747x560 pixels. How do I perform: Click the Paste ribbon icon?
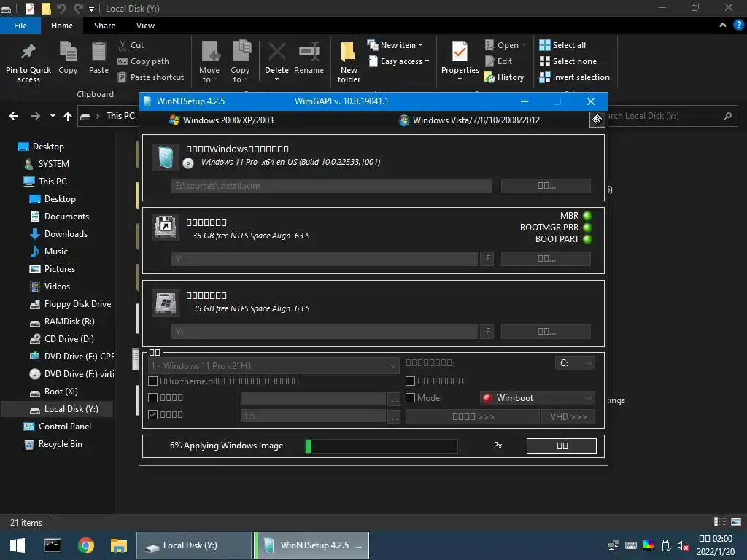[x=98, y=52]
